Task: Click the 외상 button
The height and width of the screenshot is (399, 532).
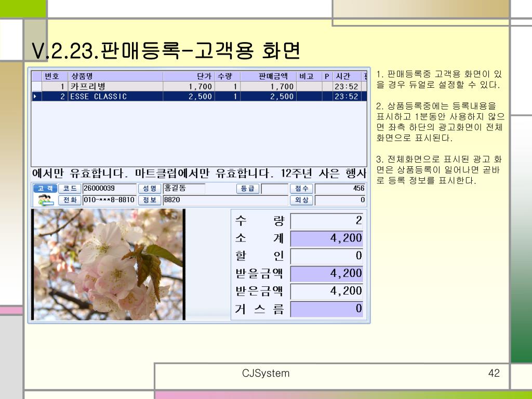Action: pos(301,200)
